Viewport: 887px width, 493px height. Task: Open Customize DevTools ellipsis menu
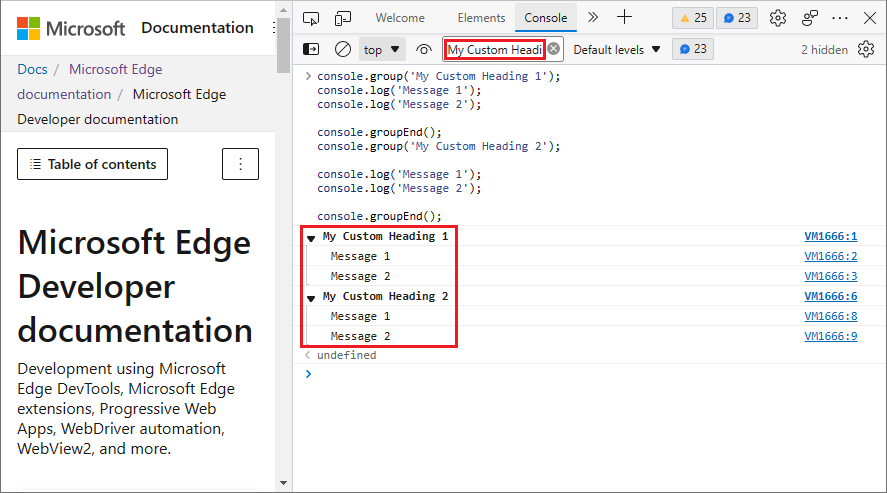pyautogui.click(x=840, y=18)
